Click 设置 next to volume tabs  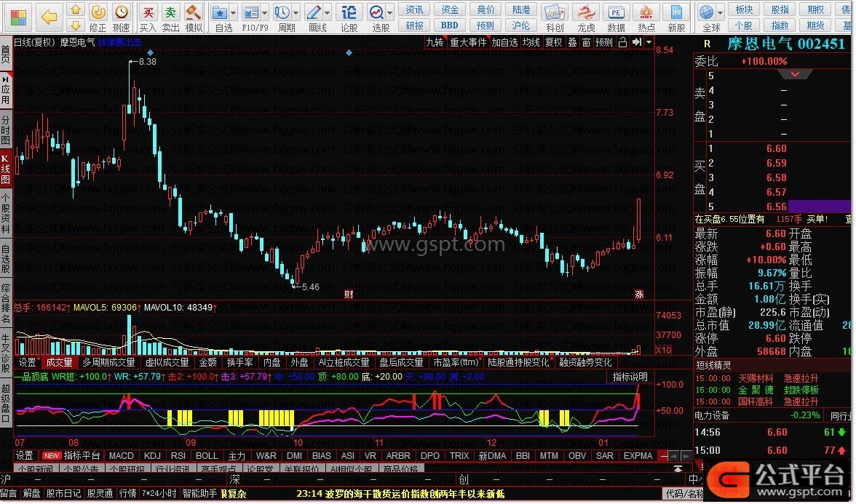(x=28, y=362)
